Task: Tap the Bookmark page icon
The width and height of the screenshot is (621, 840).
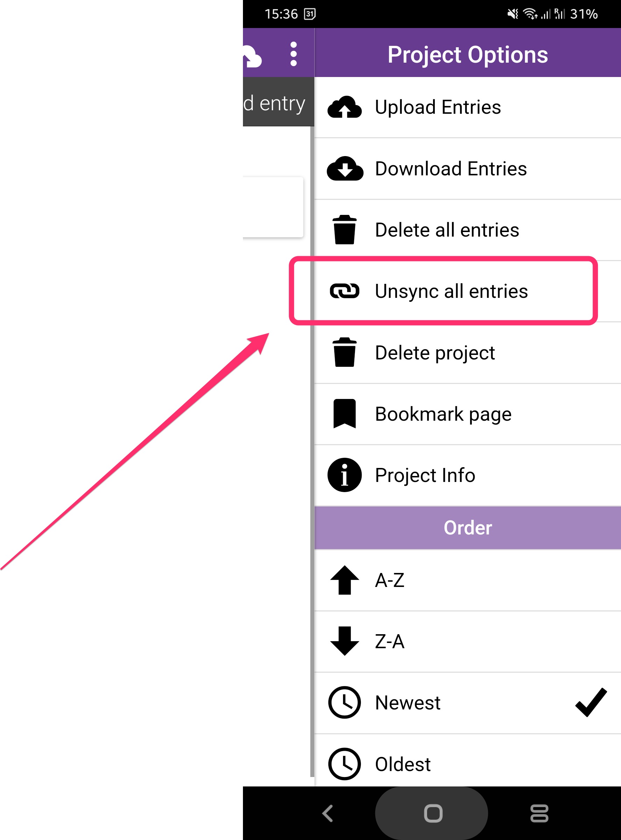Action: point(344,414)
